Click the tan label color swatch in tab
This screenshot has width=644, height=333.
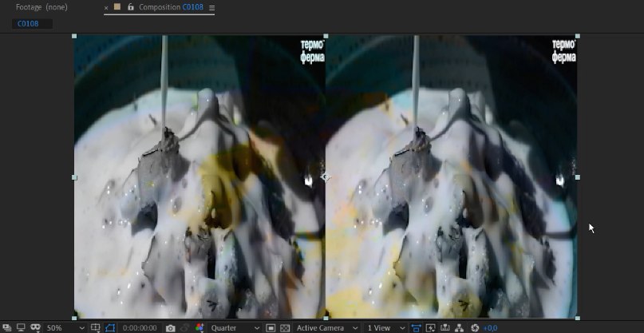117,6
